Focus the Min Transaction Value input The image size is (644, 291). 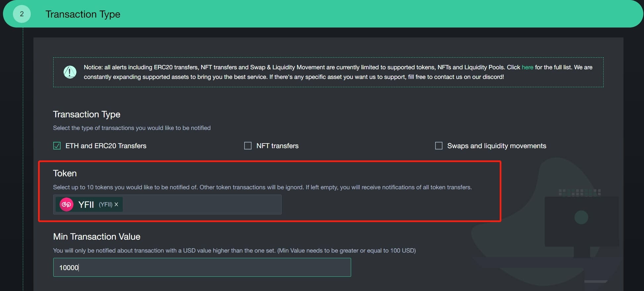(x=202, y=267)
